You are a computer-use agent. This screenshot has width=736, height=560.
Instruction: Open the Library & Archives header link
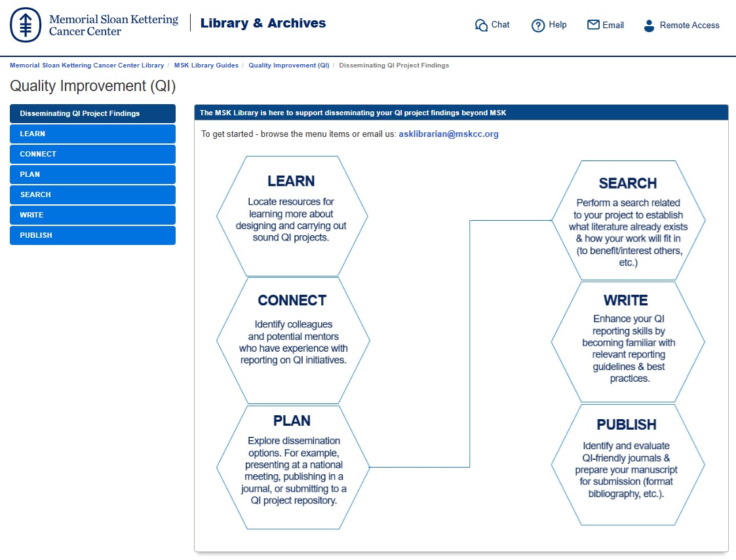263,24
